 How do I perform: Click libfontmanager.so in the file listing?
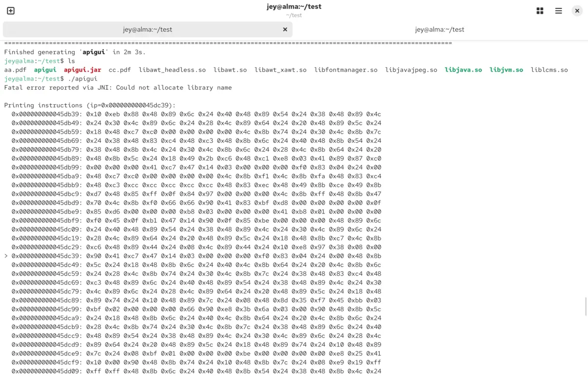[x=346, y=70]
